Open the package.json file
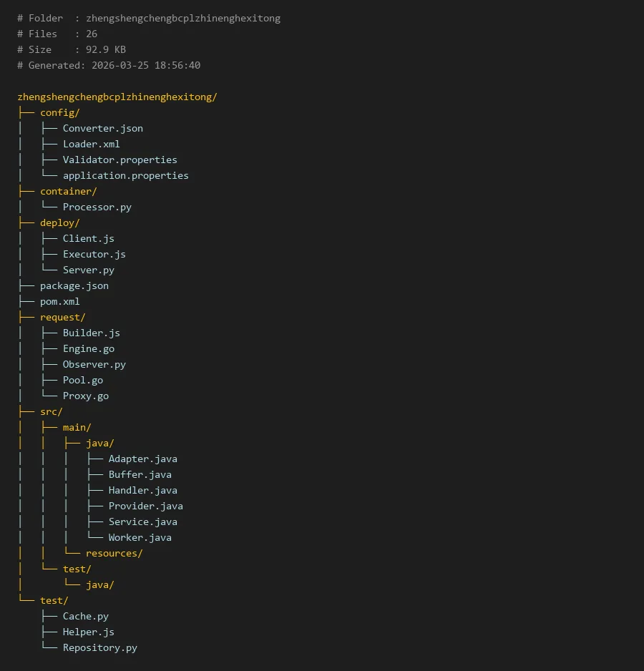 tap(74, 285)
